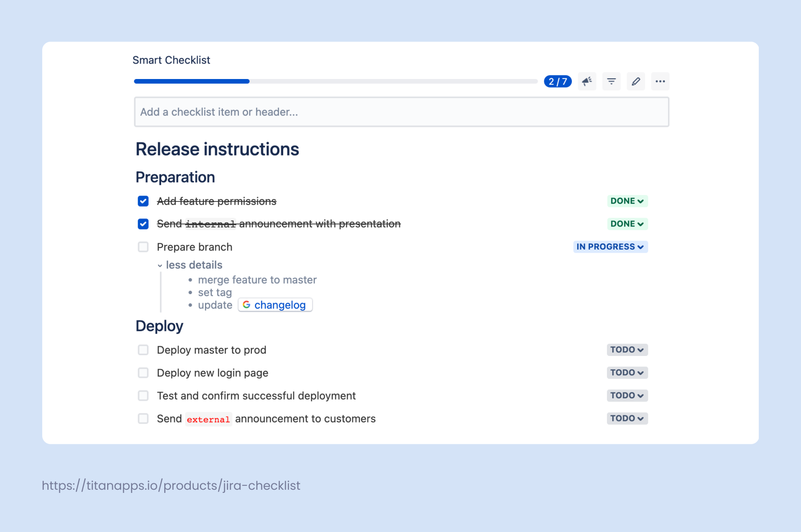The image size is (801, 532).
Task: Open the changelog link
Action: click(x=280, y=305)
